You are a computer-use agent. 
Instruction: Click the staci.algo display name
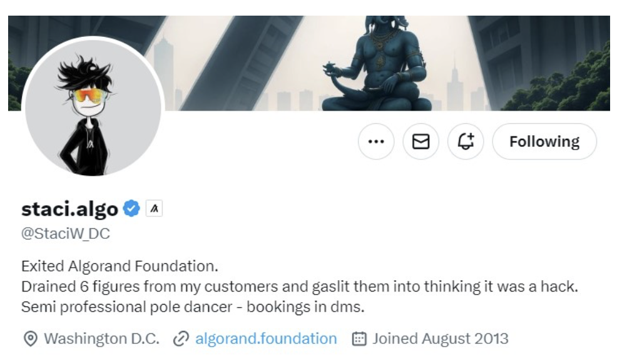[x=69, y=209]
